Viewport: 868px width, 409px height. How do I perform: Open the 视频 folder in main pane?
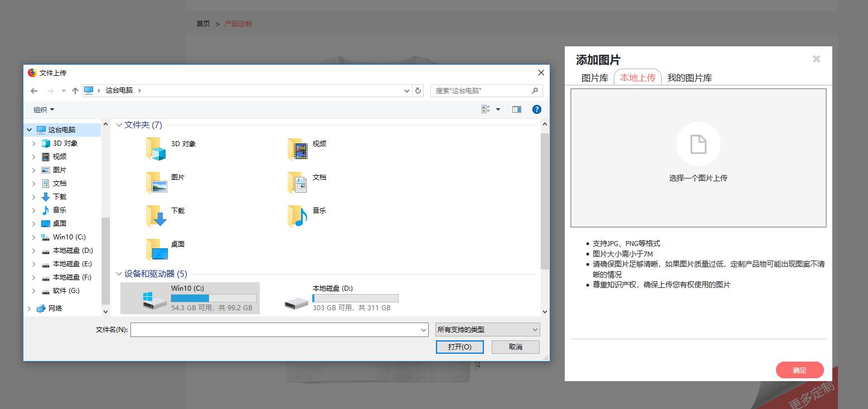point(298,149)
